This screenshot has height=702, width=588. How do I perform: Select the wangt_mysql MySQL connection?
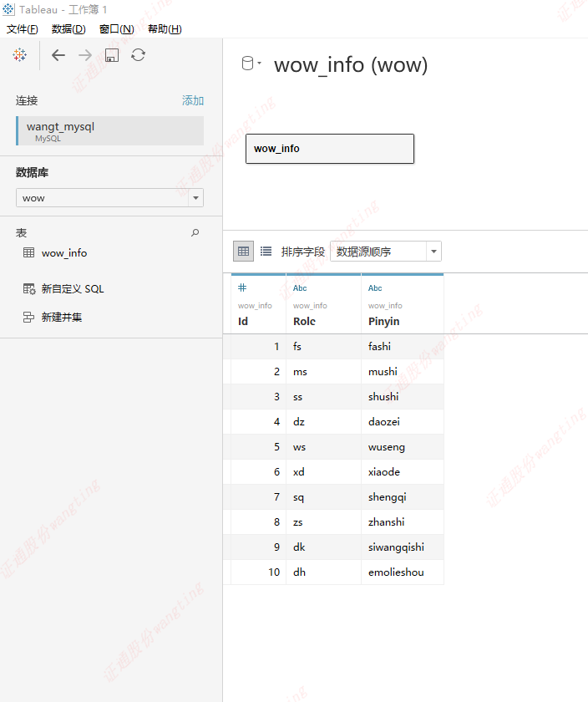[x=109, y=130]
